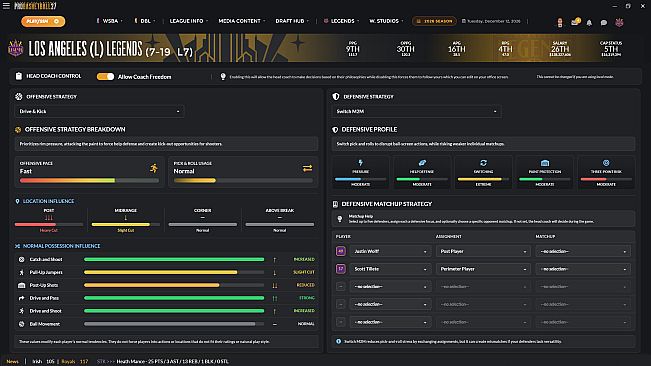Click the Switching rotate-arrows icon
651x366 pixels.
(483, 163)
